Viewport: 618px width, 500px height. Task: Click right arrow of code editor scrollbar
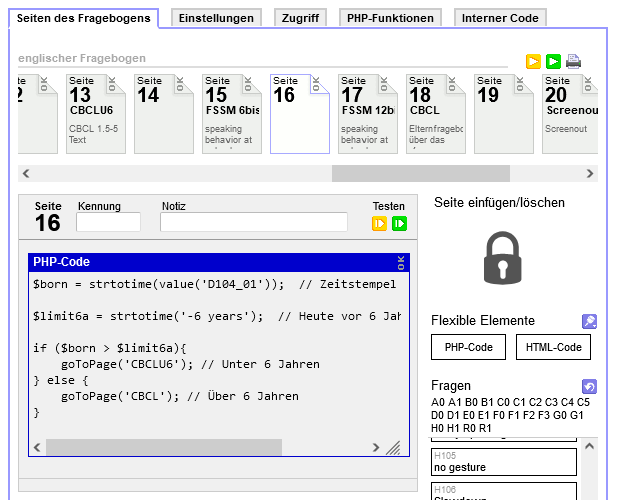(376, 447)
